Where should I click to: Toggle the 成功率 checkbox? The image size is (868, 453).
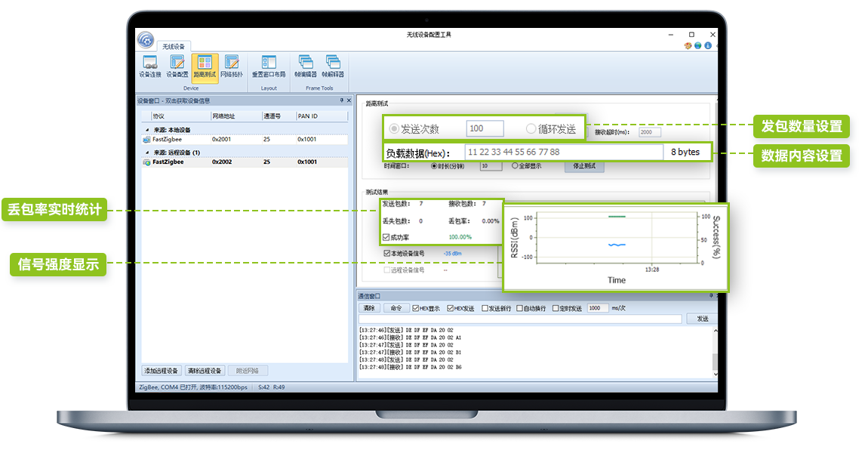[x=387, y=237]
